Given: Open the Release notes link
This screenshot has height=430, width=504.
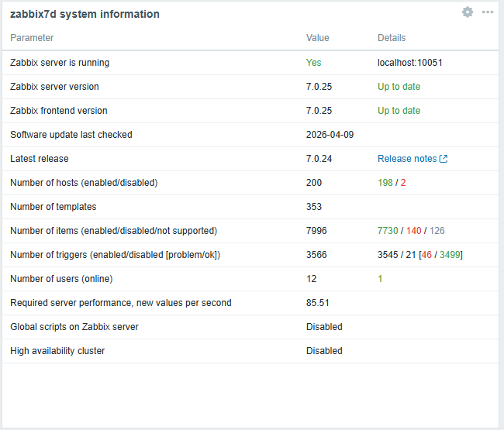Looking at the screenshot, I should click(x=407, y=159).
